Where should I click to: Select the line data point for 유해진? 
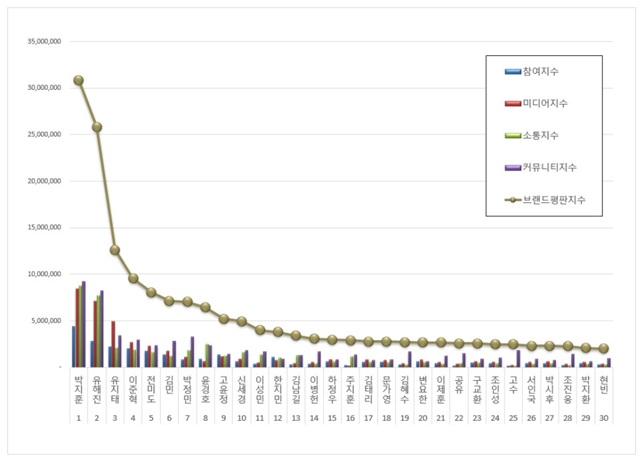tap(97, 127)
